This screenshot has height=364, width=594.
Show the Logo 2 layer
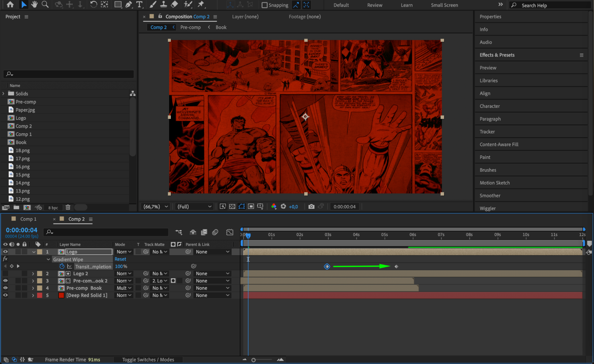(5, 273)
